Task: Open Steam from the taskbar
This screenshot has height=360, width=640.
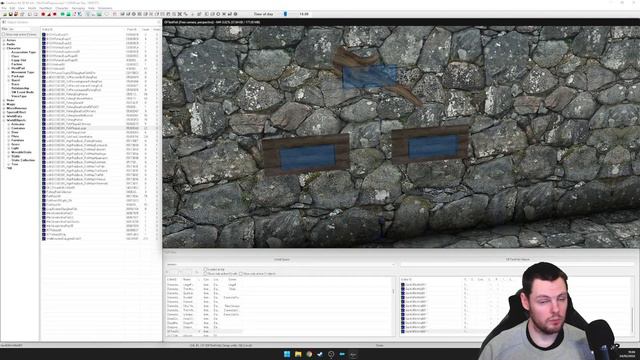Action: pyautogui.click(x=320, y=354)
